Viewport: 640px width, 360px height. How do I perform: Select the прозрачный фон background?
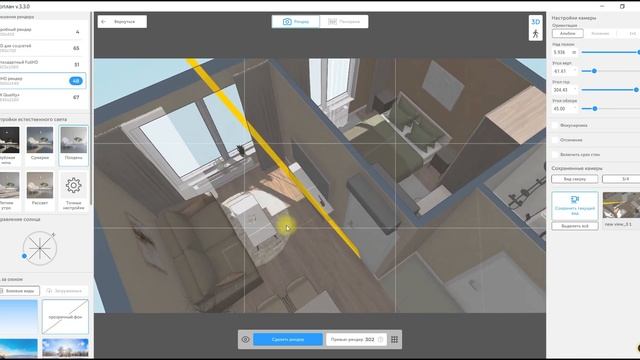[x=65, y=317]
